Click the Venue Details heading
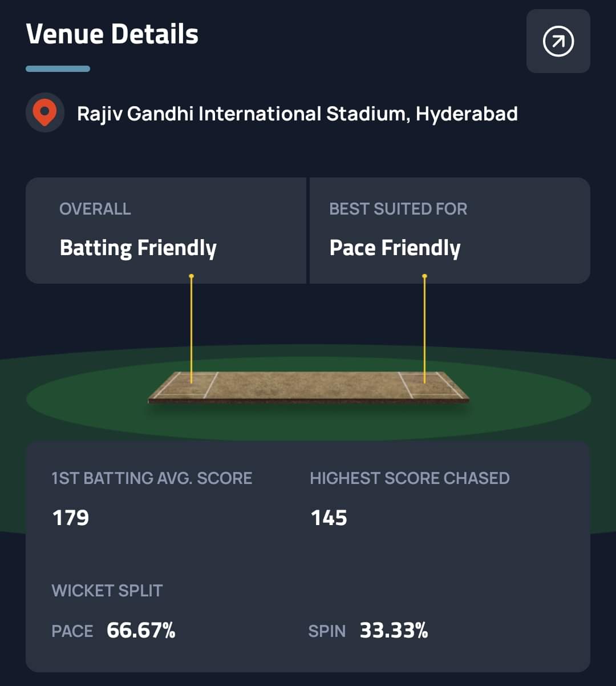This screenshot has width=616, height=686. pos(112,34)
